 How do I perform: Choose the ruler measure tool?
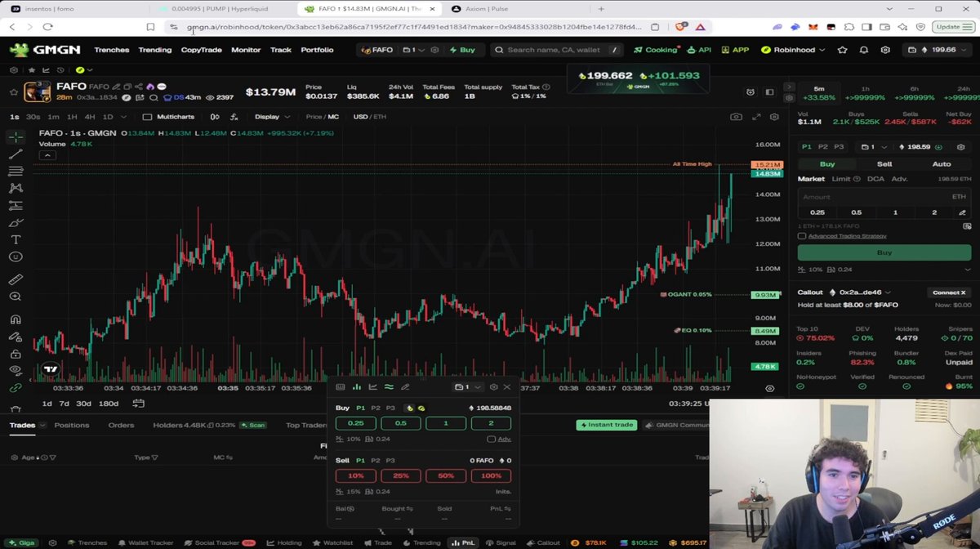(16, 279)
